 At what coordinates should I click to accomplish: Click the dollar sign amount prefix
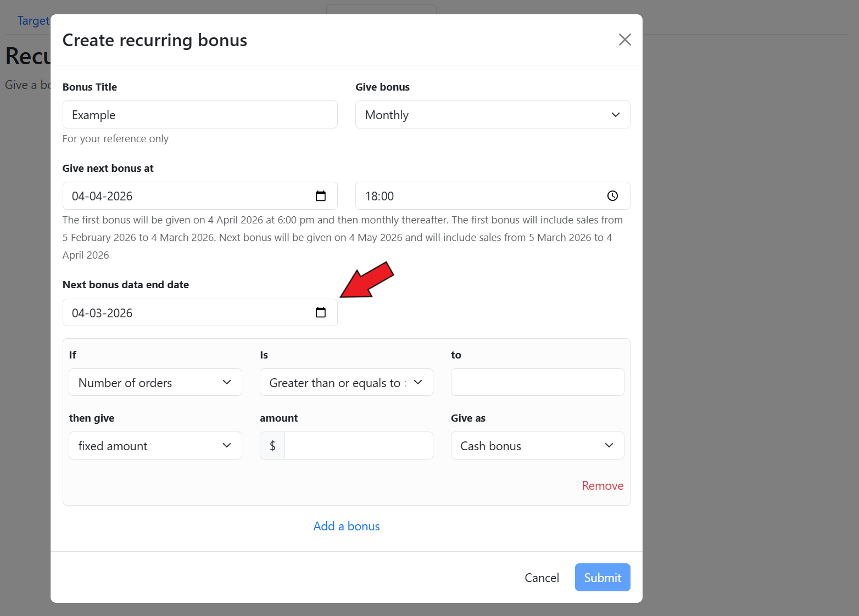coord(272,446)
